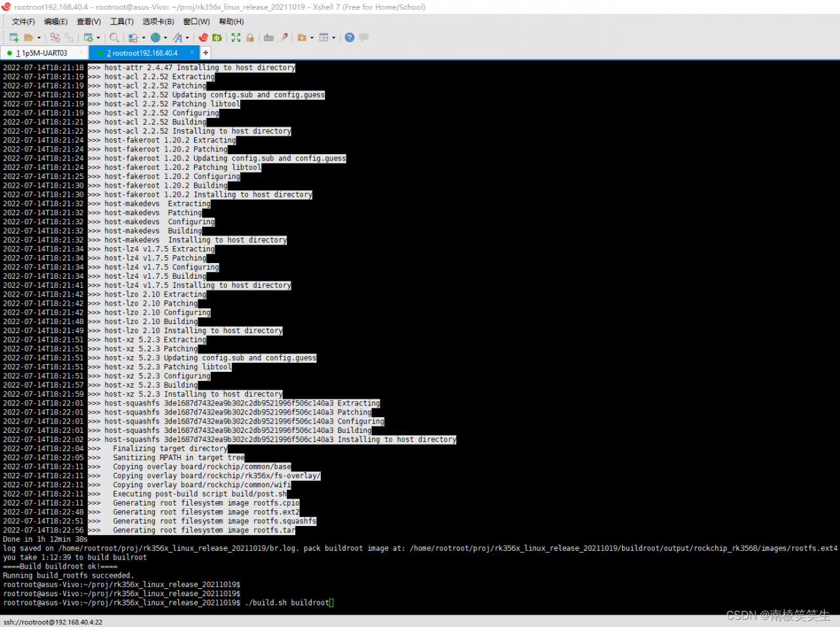Viewport: 840px width, 627px height.
Task: Expand the globe Encoding dropdown arrow
Action: point(165,37)
